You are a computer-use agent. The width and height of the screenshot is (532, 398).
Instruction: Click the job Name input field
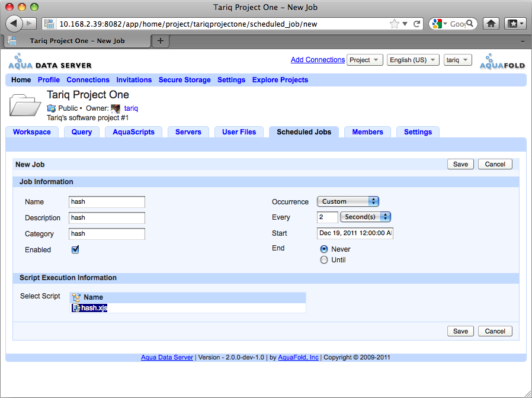107,201
